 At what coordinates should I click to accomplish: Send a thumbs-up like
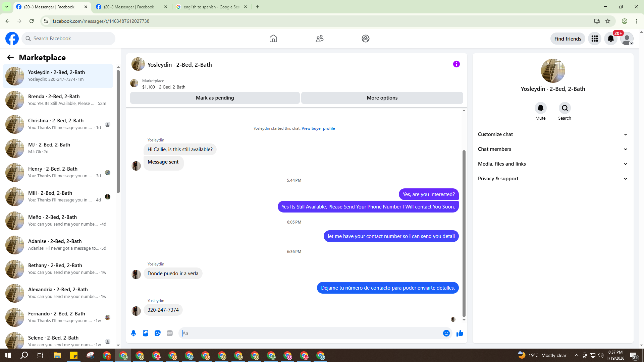click(x=460, y=333)
